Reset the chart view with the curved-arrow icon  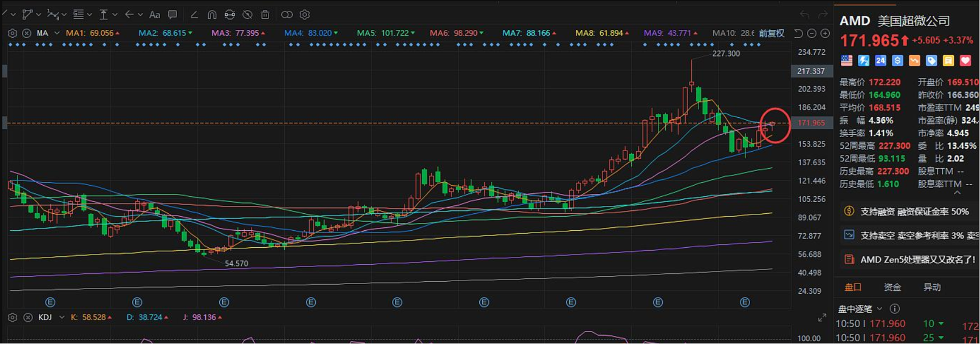tap(798, 34)
